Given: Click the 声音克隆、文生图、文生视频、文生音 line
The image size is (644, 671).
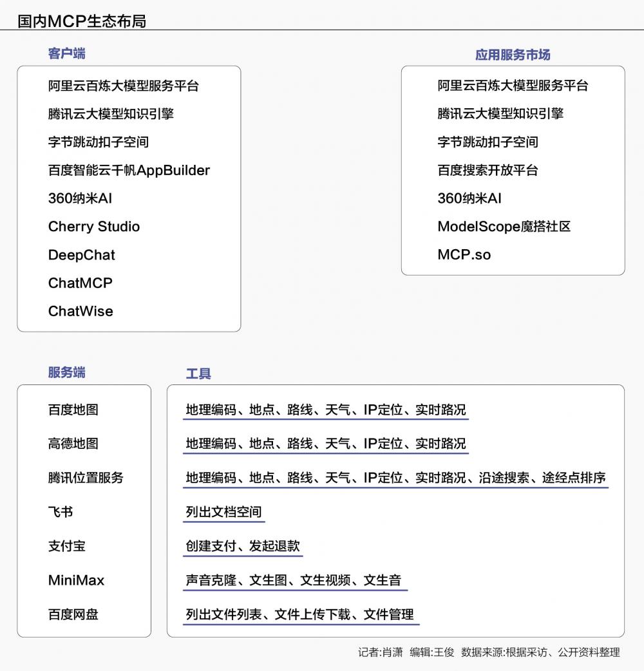Looking at the screenshot, I should pos(294,580).
